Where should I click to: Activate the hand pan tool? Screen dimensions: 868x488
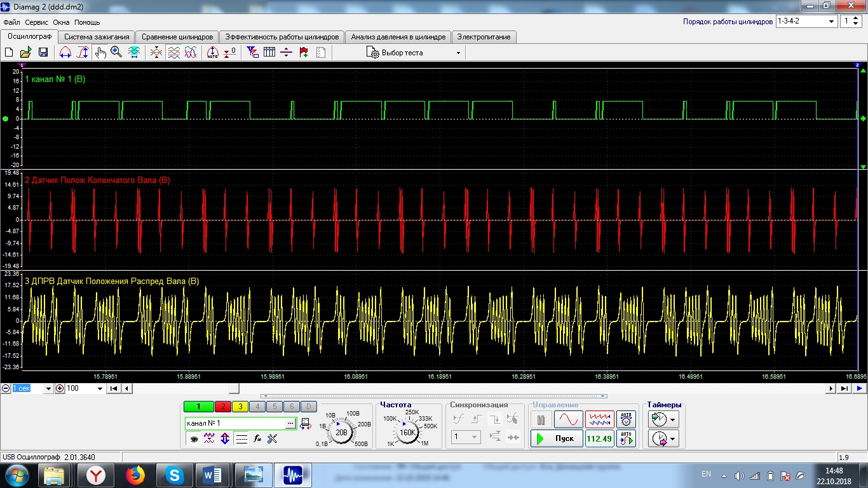point(100,53)
